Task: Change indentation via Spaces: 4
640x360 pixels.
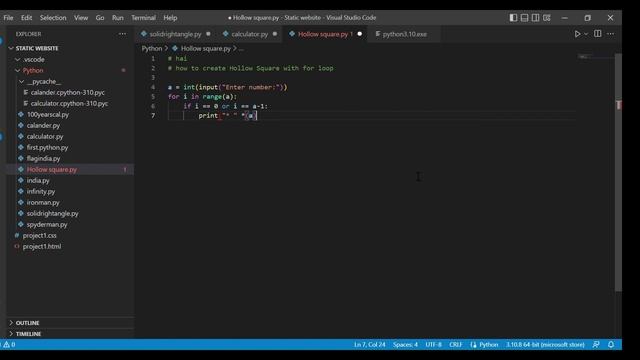Action: tap(405, 345)
